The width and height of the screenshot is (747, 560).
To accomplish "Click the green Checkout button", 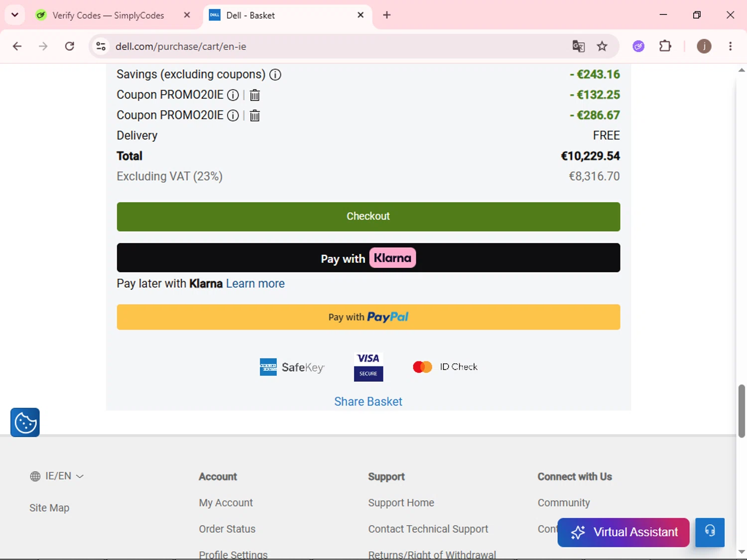I will click(x=369, y=217).
